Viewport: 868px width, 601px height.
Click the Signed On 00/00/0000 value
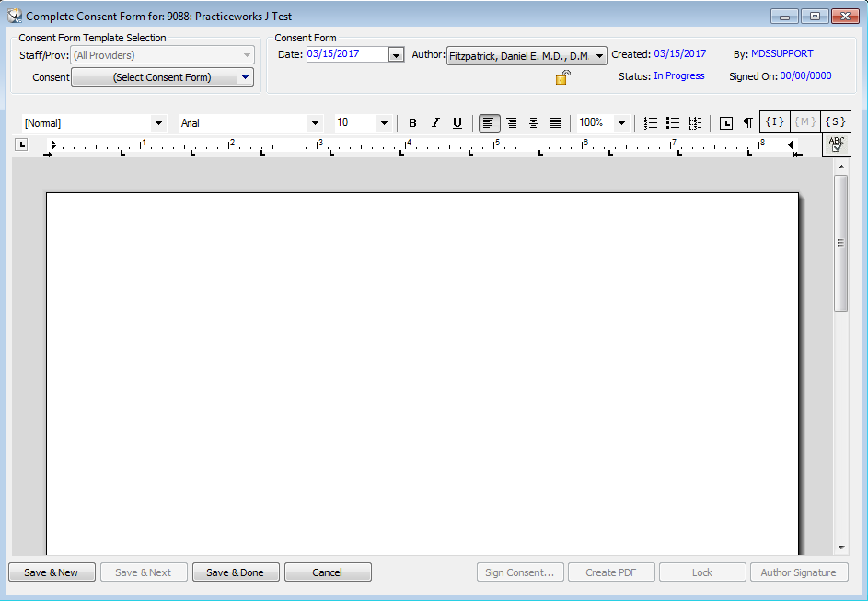[x=806, y=75]
